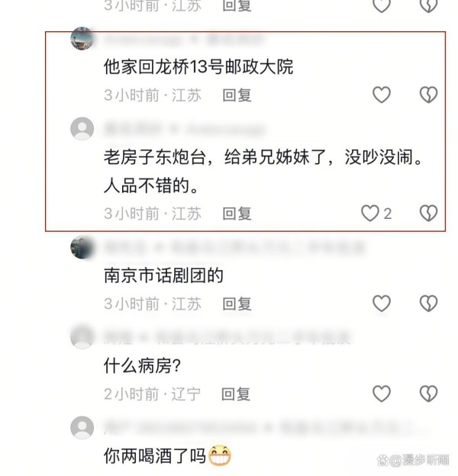458x476 pixels.
Task: Dislike the 回龙桥13号 comment with broken heart
Action: [428, 95]
